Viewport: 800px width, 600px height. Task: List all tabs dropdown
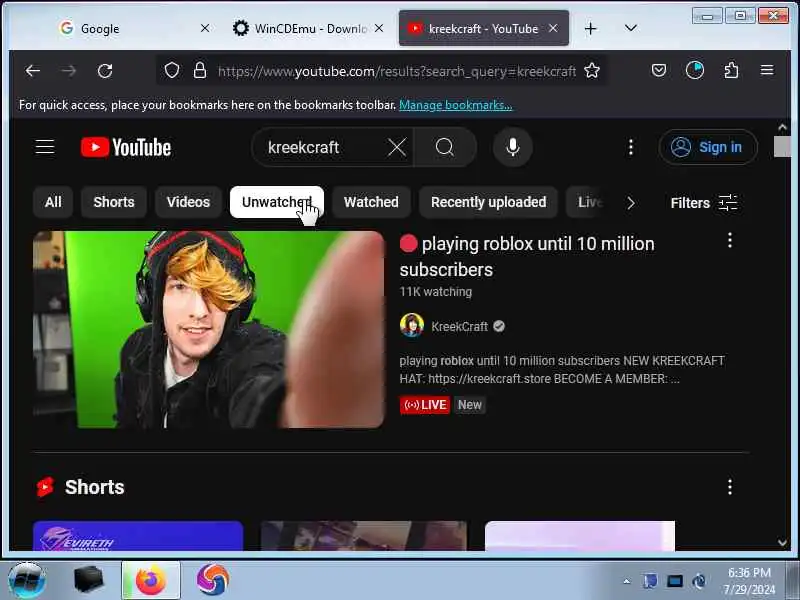pyautogui.click(x=631, y=28)
